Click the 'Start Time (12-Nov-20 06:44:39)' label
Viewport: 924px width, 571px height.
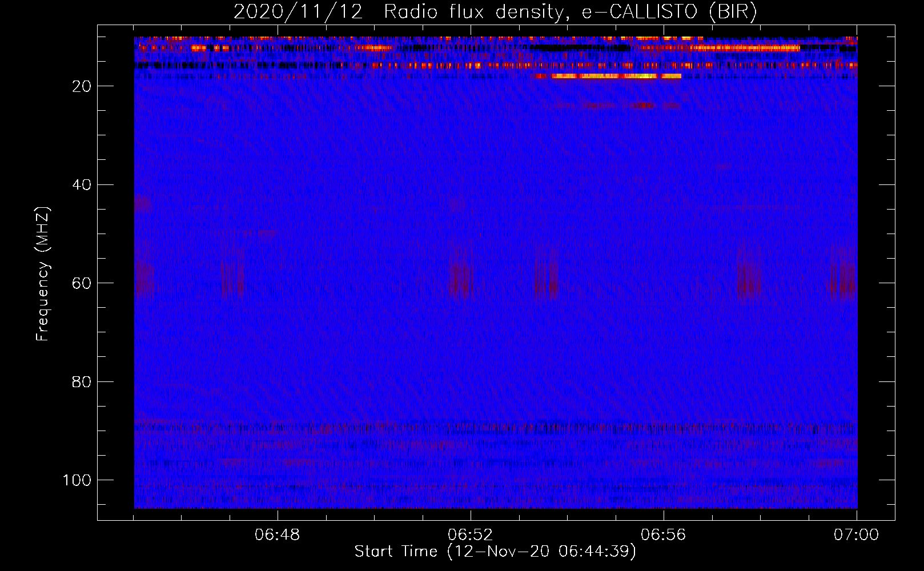[495, 552]
